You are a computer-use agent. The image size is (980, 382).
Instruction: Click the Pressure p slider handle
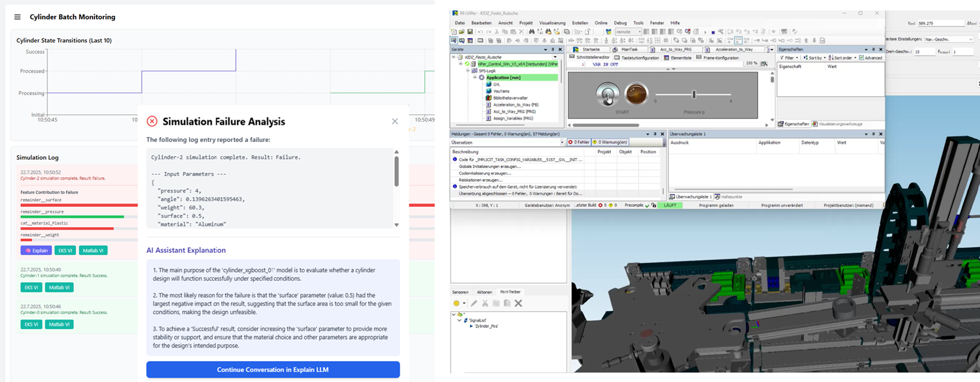tap(694, 94)
